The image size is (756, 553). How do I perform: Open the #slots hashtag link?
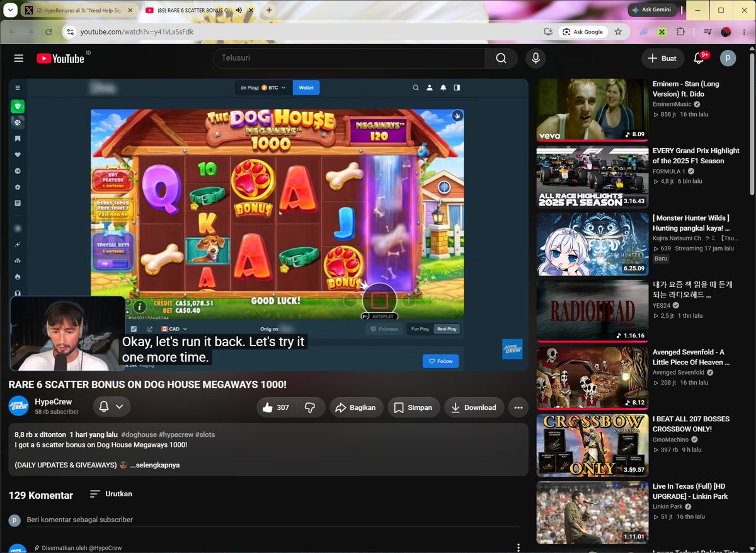[205, 434]
